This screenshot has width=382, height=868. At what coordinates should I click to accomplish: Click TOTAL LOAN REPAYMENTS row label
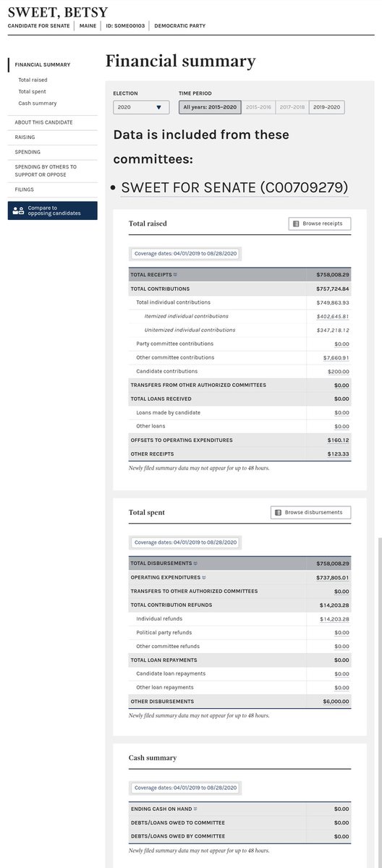pyautogui.click(x=163, y=660)
